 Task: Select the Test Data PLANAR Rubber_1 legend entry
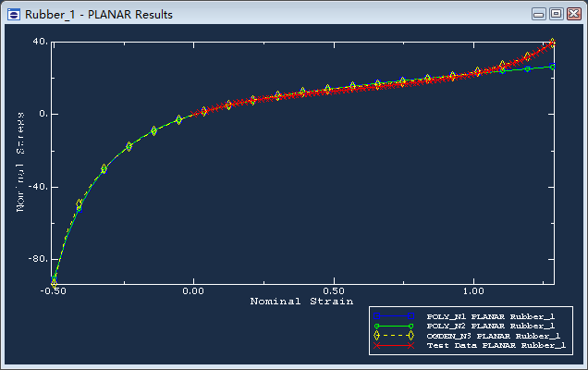pos(495,346)
